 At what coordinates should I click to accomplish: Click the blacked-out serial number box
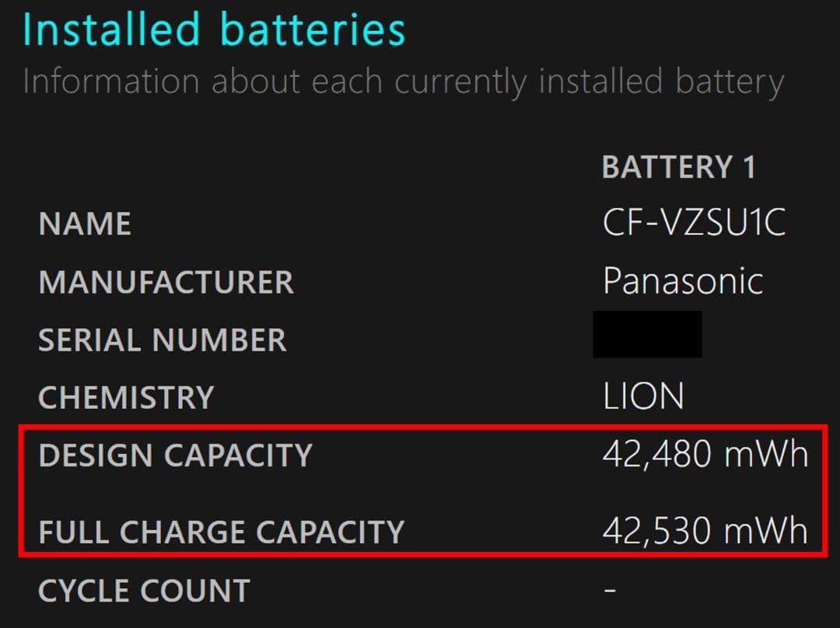[647, 334]
